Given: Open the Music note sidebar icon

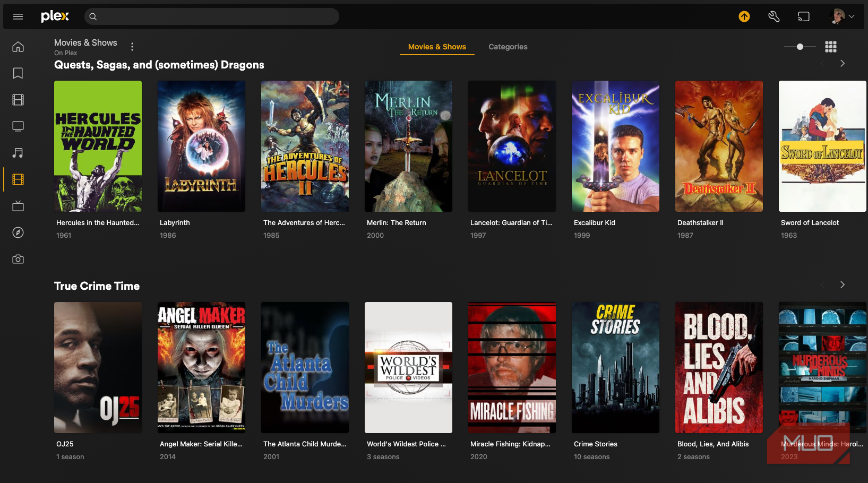Looking at the screenshot, I should pos(18,153).
